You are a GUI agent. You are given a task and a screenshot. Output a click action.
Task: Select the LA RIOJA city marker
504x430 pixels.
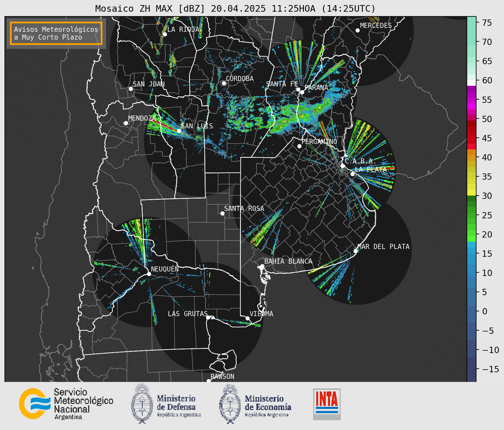point(165,34)
